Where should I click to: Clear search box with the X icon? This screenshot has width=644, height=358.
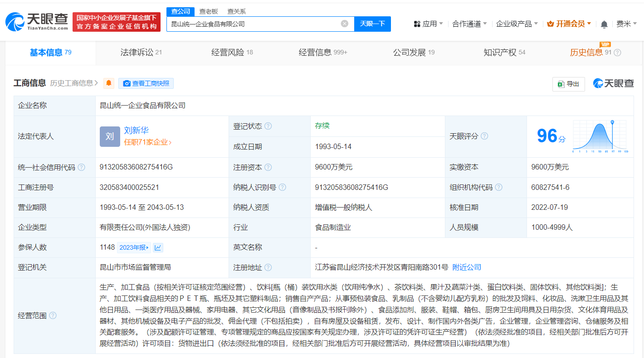coord(345,24)
